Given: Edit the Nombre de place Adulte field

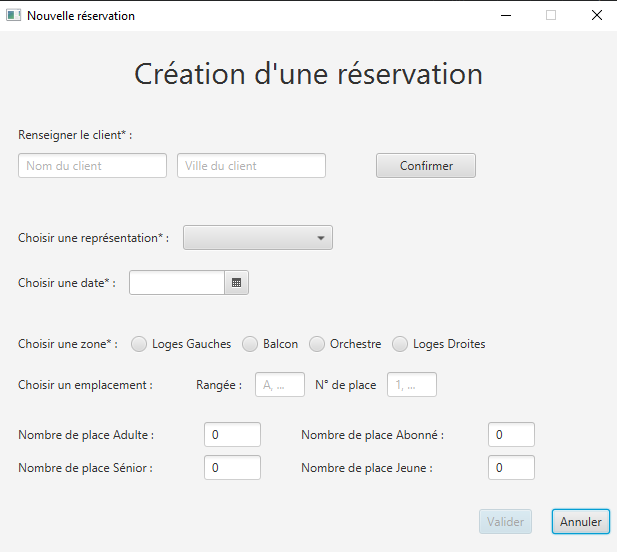Looking at the screenshot, I should (x=232, y=435).
